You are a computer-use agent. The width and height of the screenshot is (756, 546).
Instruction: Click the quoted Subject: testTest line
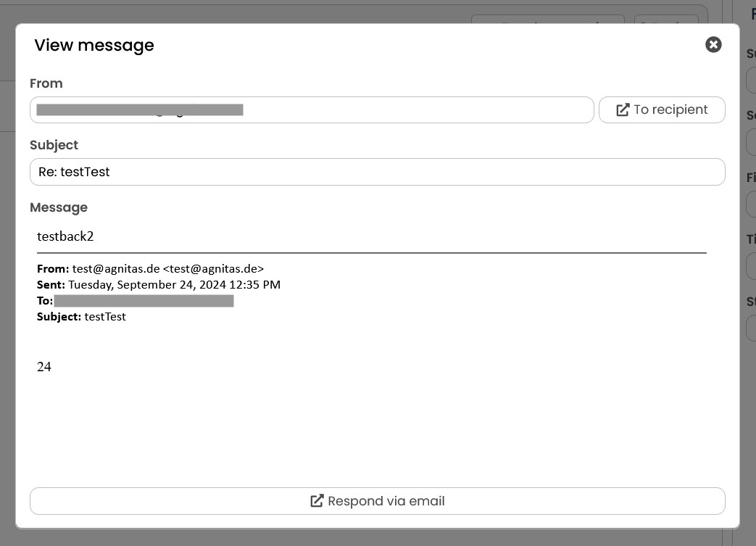(81, 317)
